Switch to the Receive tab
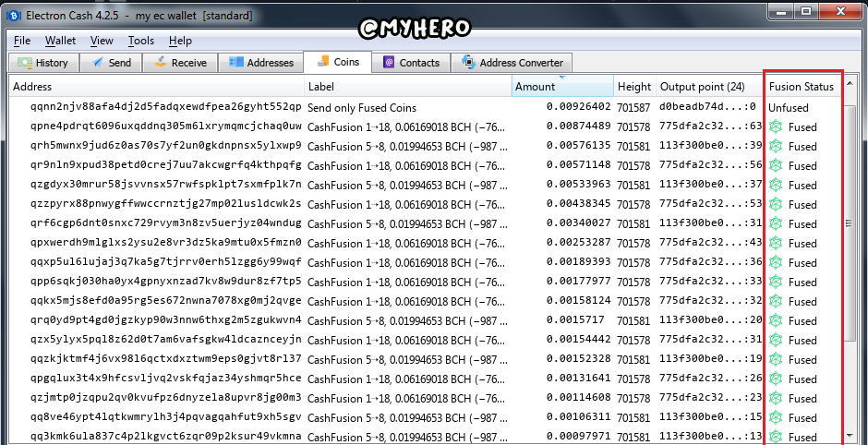The width and height of the screenshot is (868, 445). pos(180,63)
